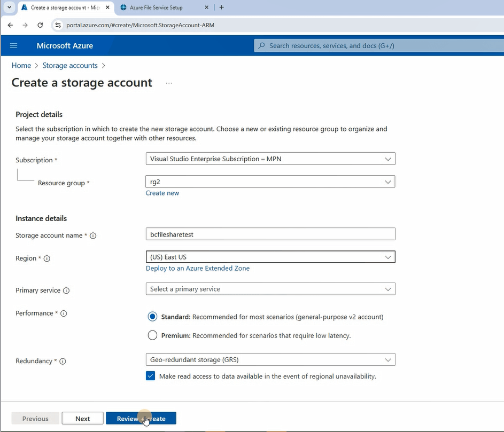Expand the Redundancy dropdown
This screenshot has width=504, height=432.
(270, 359)
